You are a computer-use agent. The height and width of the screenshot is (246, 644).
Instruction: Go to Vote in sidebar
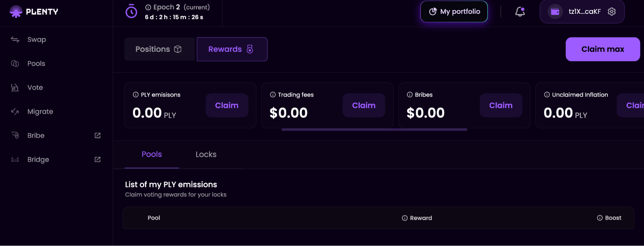[35, 87]
